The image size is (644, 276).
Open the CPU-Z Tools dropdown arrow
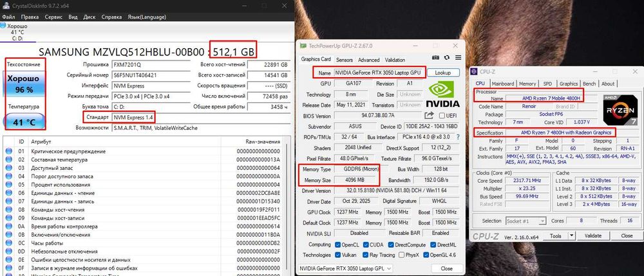pyautogui.click(x=572, y=236)
